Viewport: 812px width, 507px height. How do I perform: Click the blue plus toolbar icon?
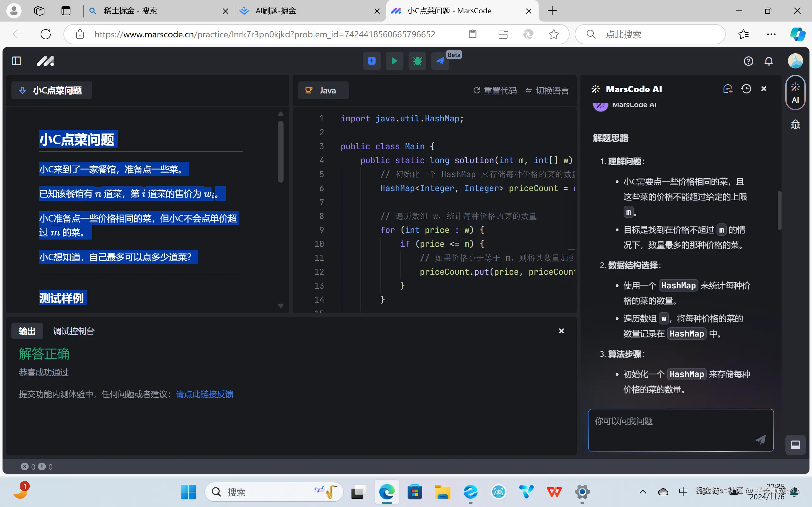[x=371, y=61]
